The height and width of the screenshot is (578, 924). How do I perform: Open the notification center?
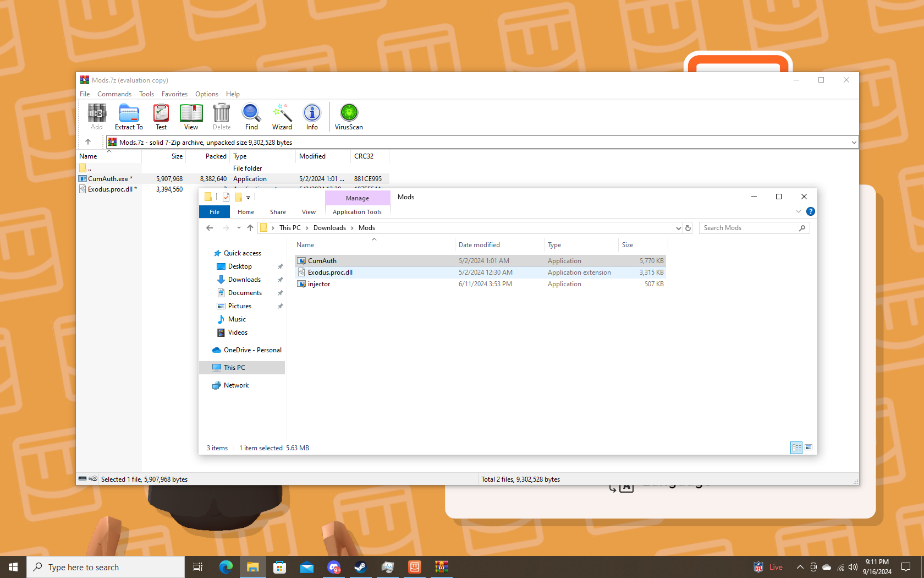click(906, 567)
